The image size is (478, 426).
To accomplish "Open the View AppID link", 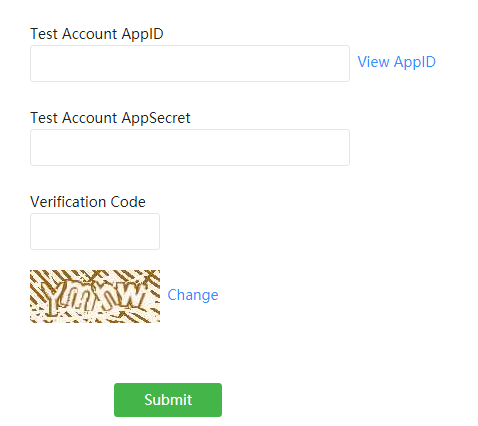I will [x=396, y=62].
